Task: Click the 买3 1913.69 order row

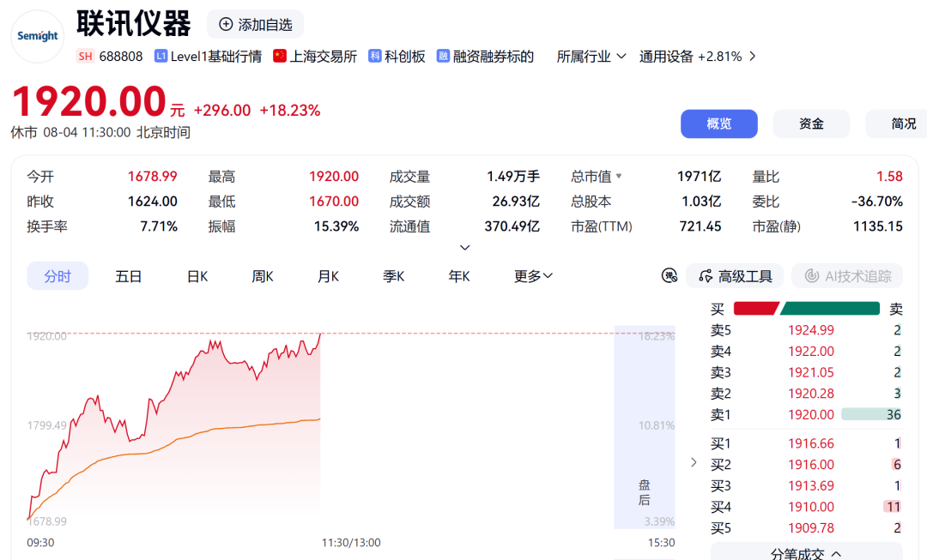Action: pyautogui.click(x=806, y=485)
